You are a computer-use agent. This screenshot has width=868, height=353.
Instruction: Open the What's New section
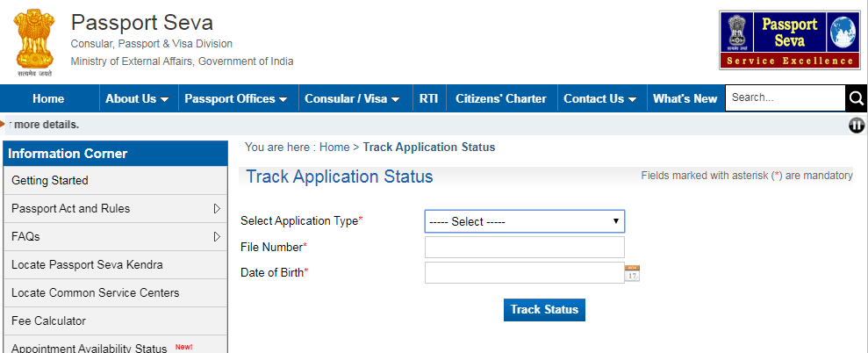685,98
